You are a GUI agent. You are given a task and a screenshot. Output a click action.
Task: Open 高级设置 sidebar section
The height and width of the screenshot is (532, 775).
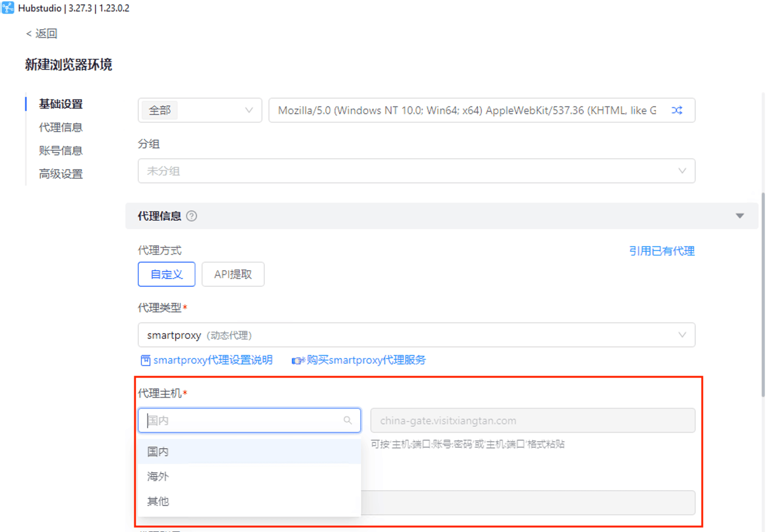point(61,174)
